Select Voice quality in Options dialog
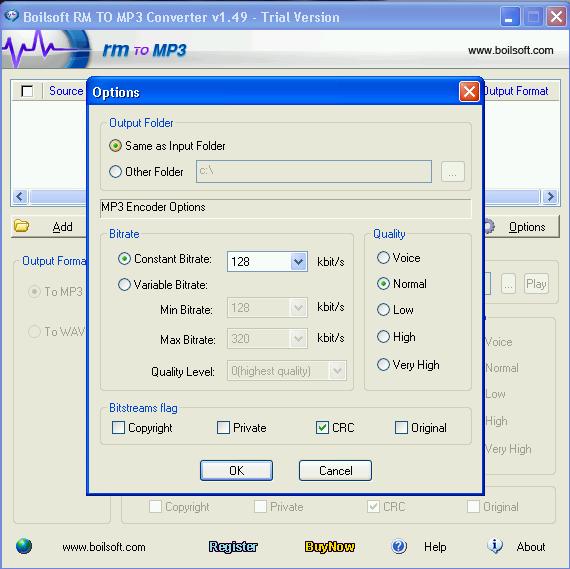 pyautogui.click(x=383, y=257)
